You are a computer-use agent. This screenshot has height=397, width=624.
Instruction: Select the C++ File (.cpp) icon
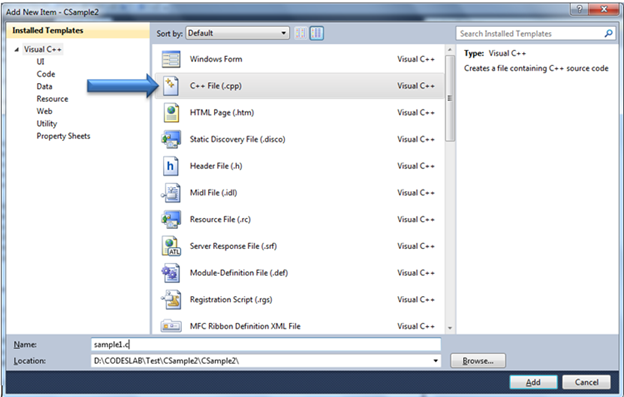point(171,86)
